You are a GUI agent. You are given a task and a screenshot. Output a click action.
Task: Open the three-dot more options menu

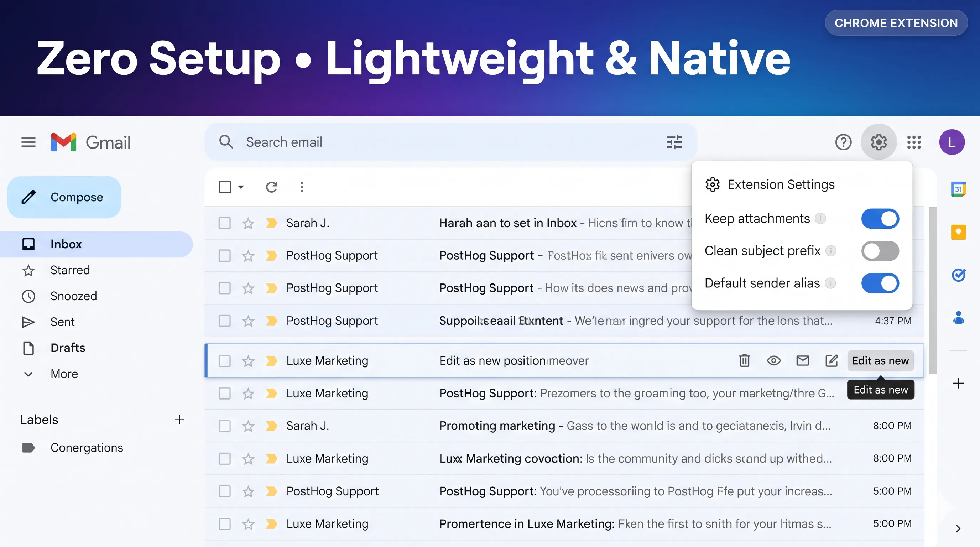302,187
